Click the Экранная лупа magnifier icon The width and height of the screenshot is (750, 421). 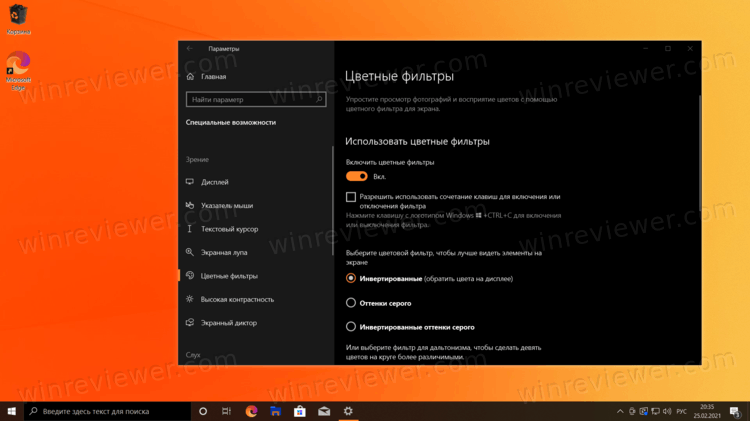[190, 252]
